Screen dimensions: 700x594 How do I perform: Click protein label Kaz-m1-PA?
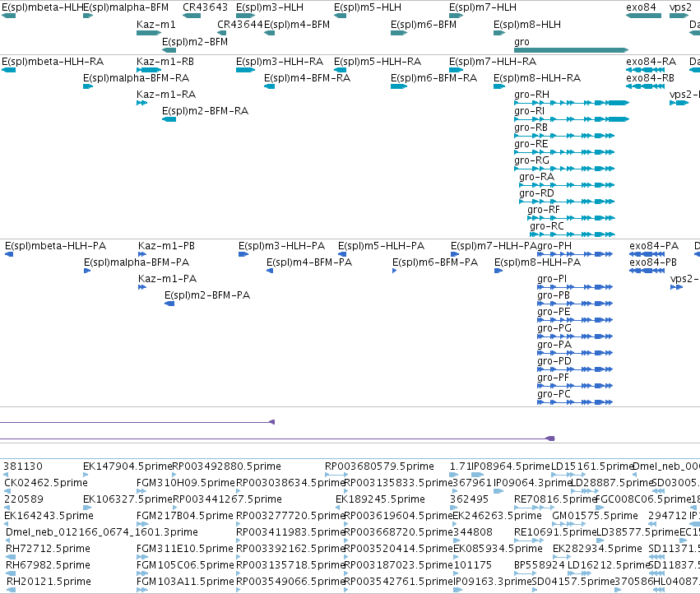click(x=168, y=279)
